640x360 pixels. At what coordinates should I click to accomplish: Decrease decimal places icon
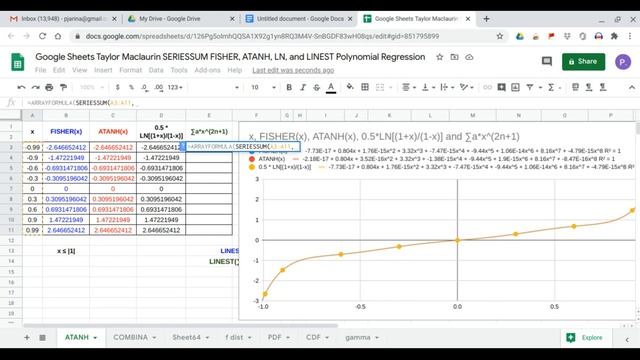145,87
